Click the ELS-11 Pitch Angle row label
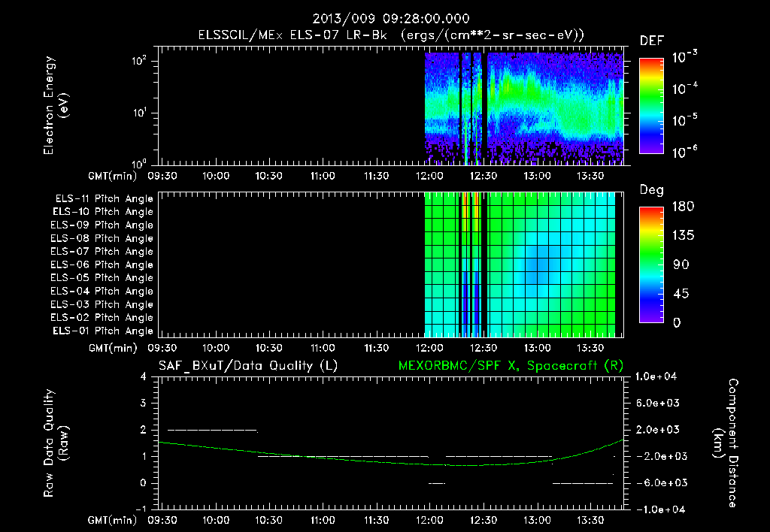This screenshot has height=532, width=770. tap(104, 199)
